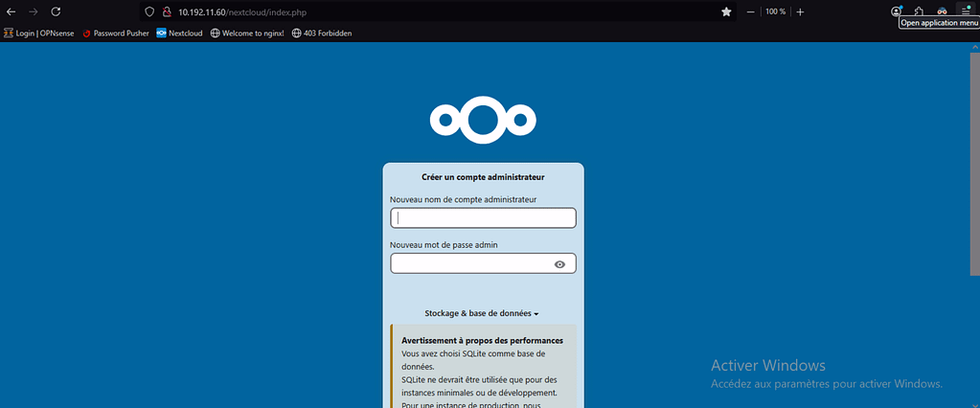Zoom out with the minus button
The width and height of the screenshot is (980, 408).
tap(750, 11)
